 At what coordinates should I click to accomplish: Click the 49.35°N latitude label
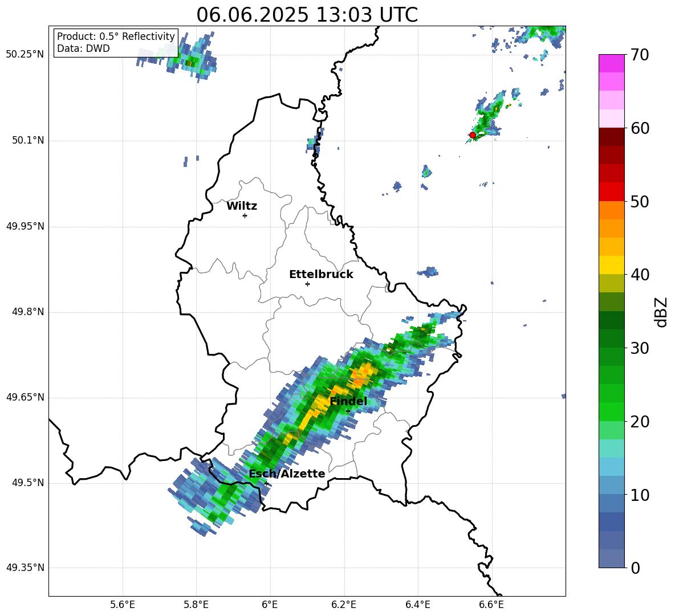25,568
